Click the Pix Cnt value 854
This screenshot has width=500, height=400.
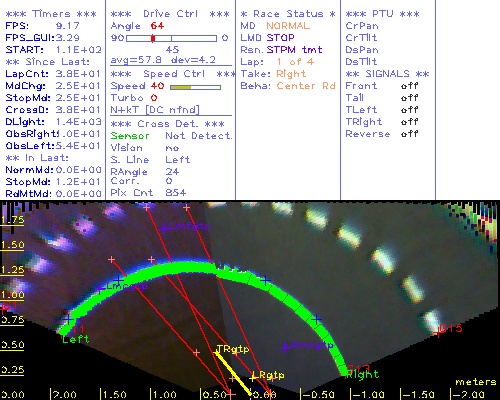pyautogui.click(x=176, y=193)
